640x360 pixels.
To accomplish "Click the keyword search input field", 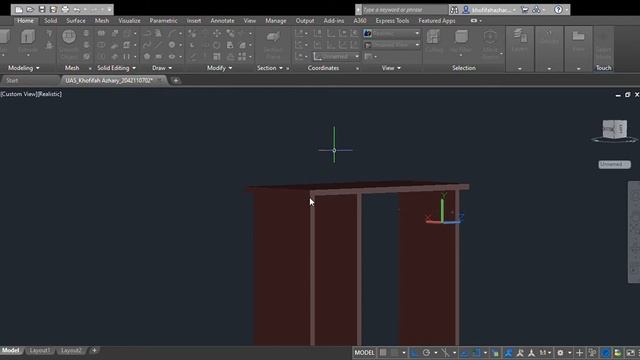I will click(404, 9).
